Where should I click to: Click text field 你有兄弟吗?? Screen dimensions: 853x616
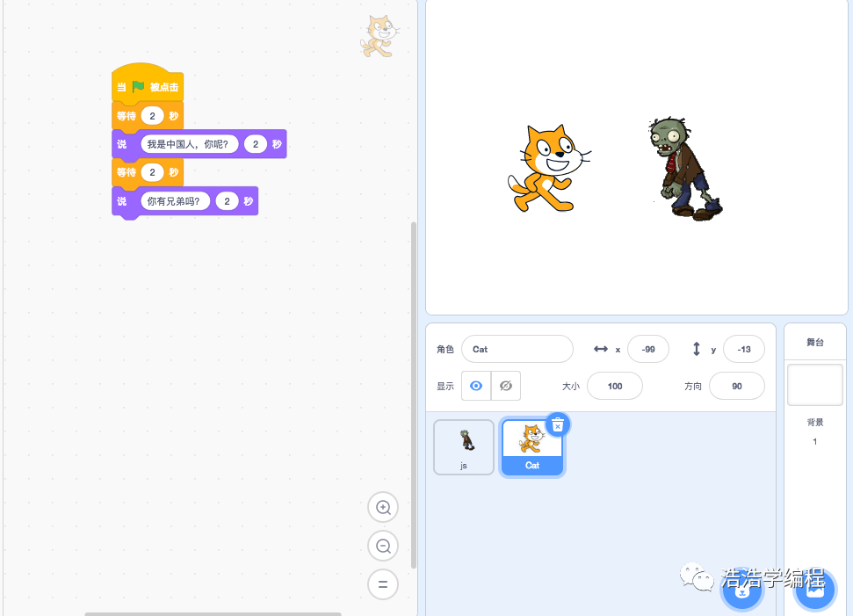point(175,201)
